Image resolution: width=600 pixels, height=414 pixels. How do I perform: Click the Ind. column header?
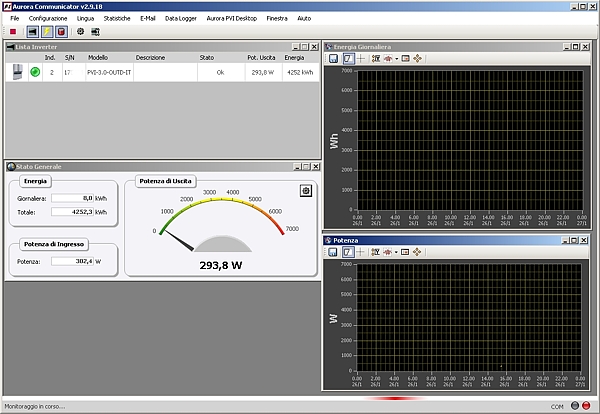[50, 58]
